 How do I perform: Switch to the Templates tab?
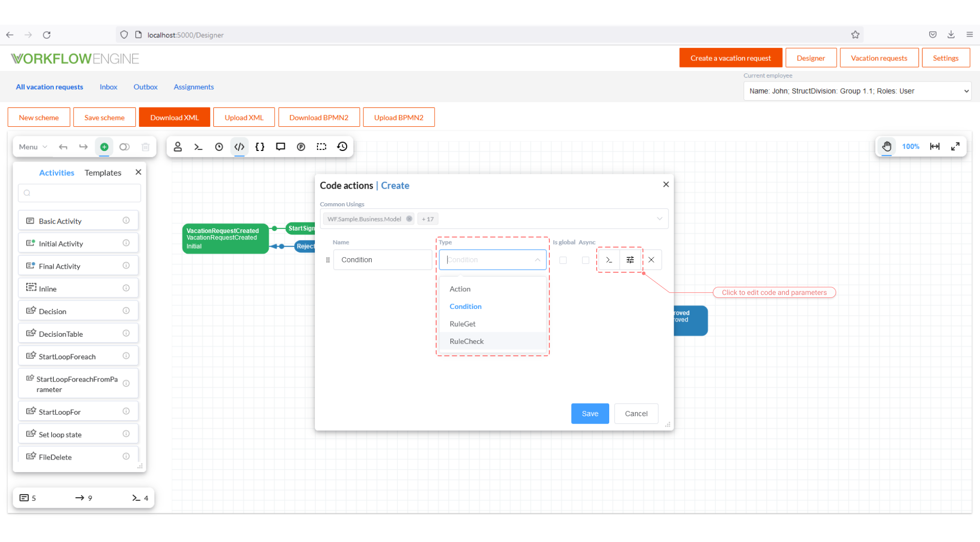(103, 173)
